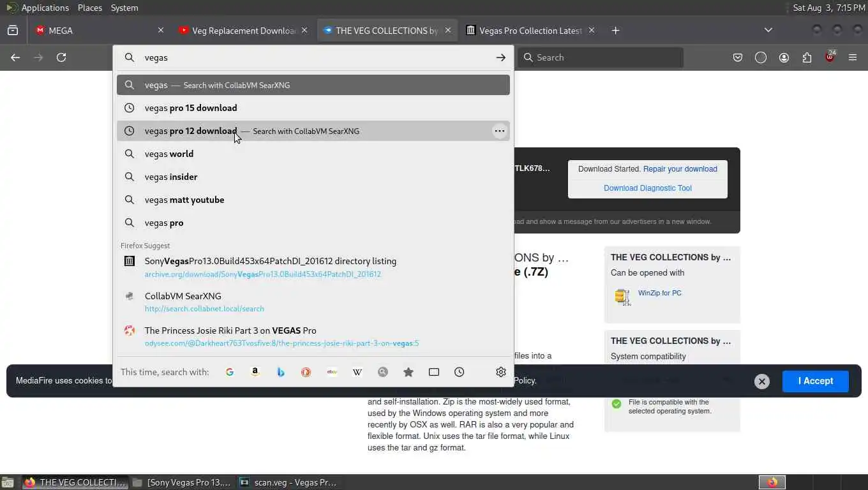List all tabs dropdown arrow
The width and height of the screenshot is (868, 490).
[x=768, y=30]
